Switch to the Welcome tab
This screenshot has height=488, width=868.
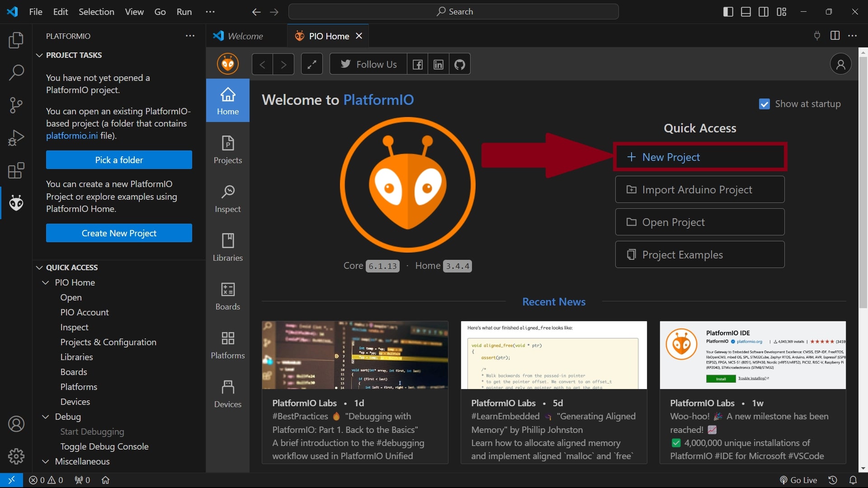[245, 36]
